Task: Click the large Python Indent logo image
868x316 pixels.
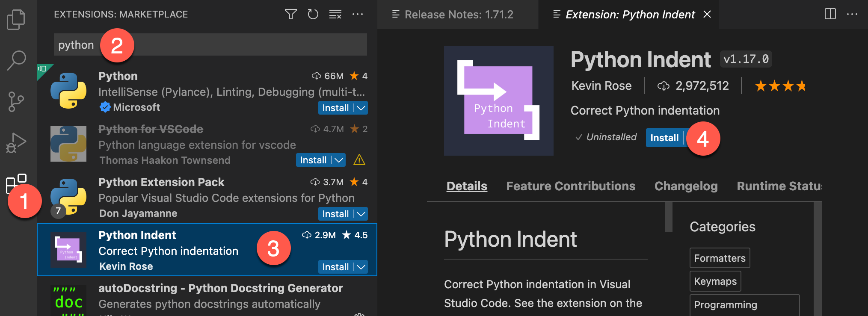Action: click(x=499, y=101)
